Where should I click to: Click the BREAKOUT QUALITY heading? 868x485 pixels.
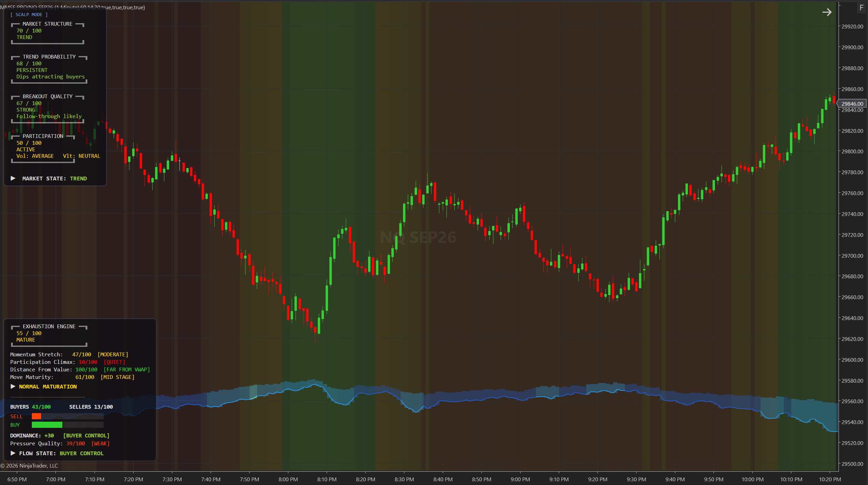(x=48, y=97)
